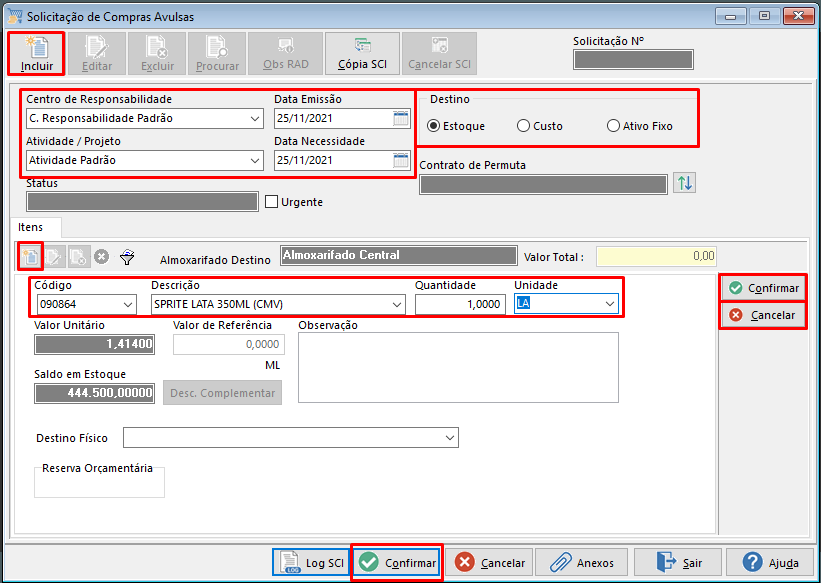The height and width of the screenshot is (583, 821).
Task: Click the Editar toolbar button
Action: (96, 53)
